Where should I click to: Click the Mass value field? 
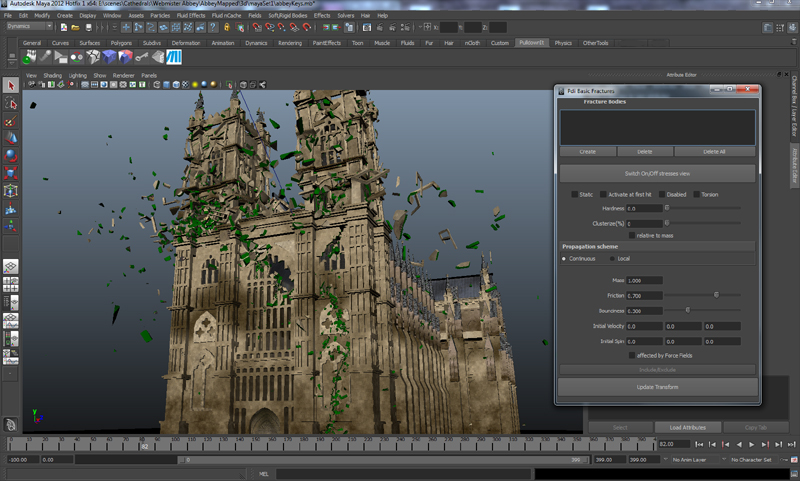point(644,280)
